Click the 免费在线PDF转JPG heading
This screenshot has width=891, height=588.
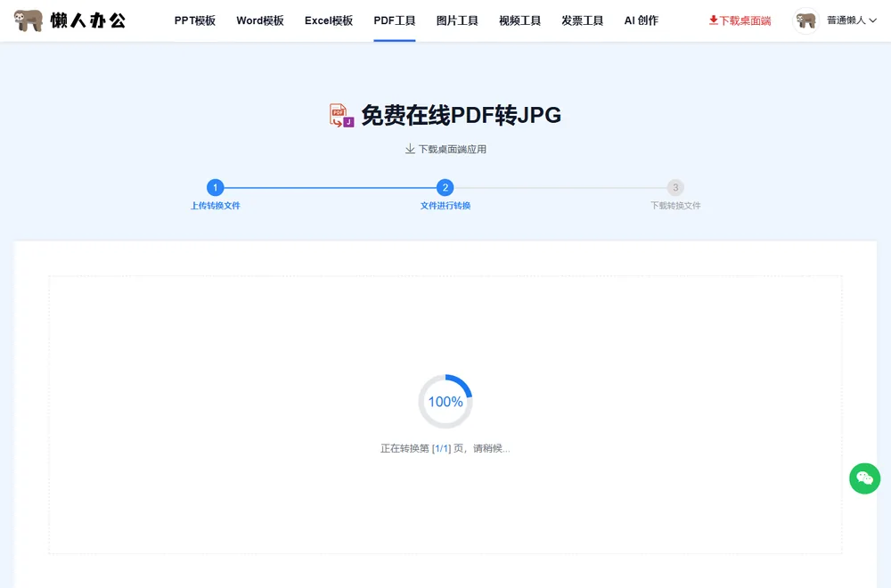click(x=461, y=115)
